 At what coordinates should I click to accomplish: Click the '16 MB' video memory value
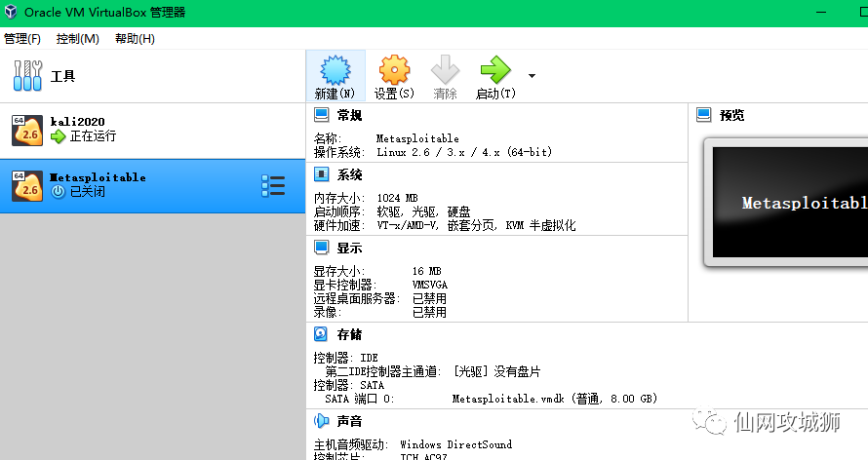(x=427, y=271)
